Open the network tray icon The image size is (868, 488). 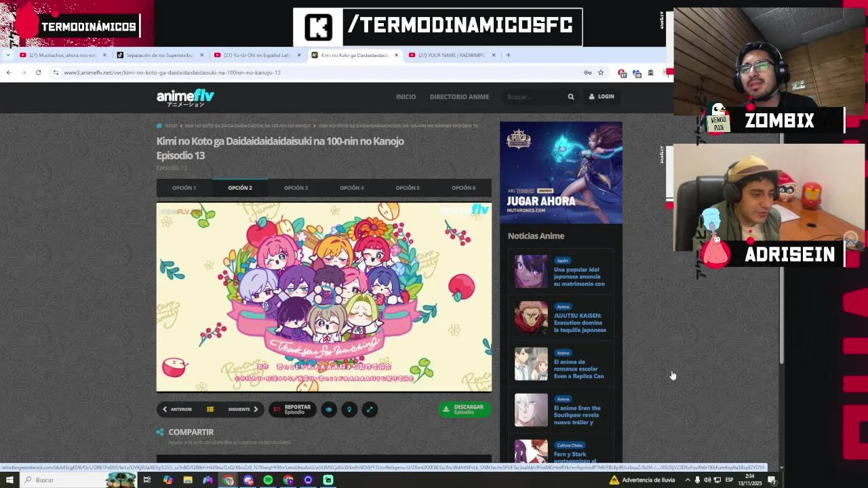[x=717, y=480]
